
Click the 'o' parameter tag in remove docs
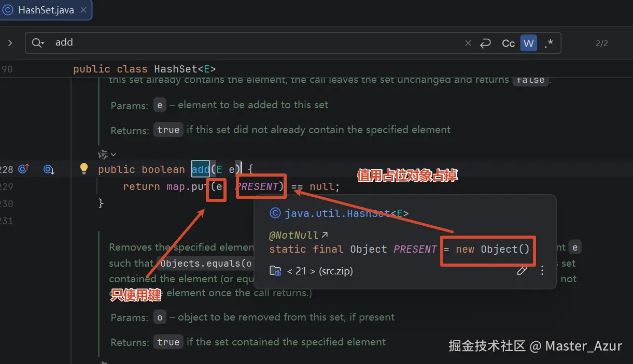click(160, 317)
